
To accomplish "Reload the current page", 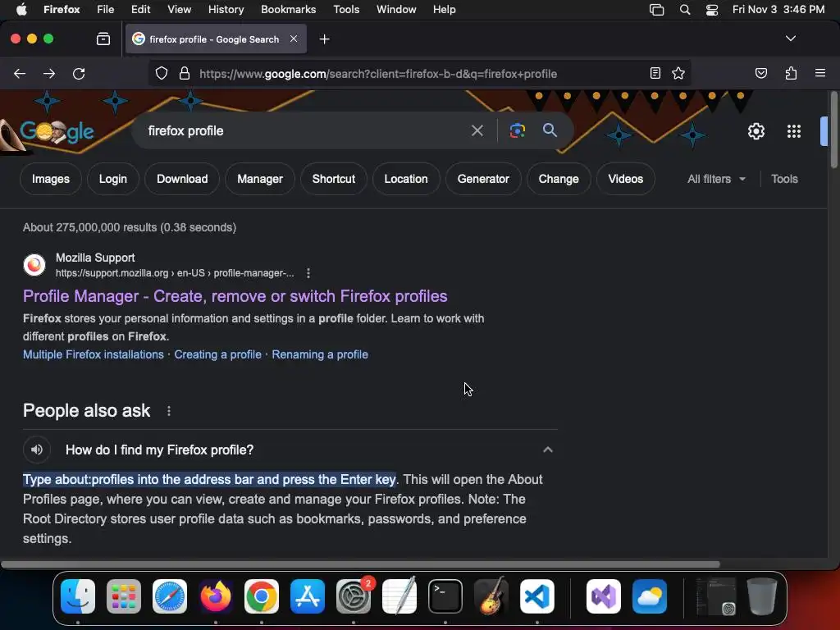I will [79, 73].
